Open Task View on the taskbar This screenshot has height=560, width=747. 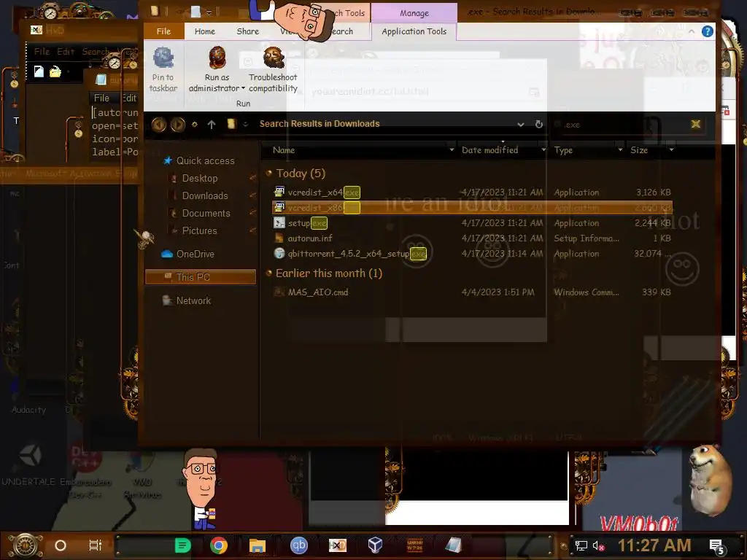pyautogui.click(x=96, y=545)
